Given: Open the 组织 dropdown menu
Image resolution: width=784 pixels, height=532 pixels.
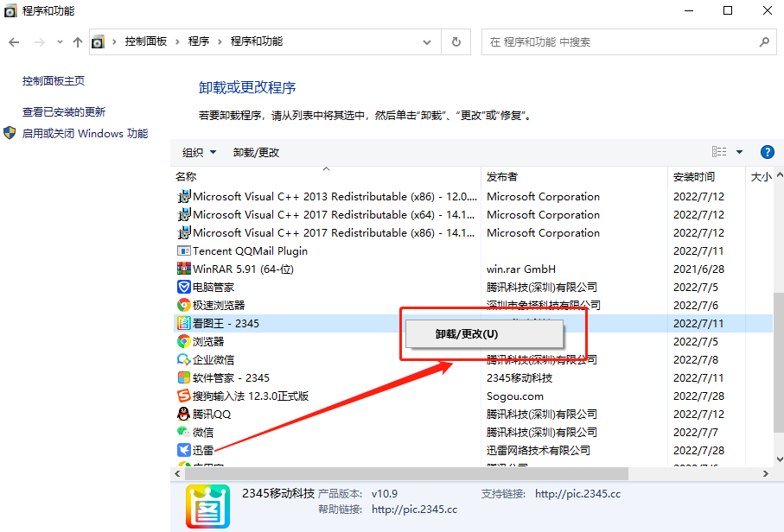Looking at the screenshot, I should 197,151.
